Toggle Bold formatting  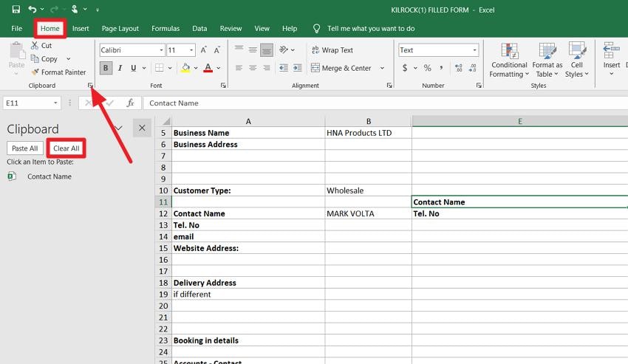[106, 68]
